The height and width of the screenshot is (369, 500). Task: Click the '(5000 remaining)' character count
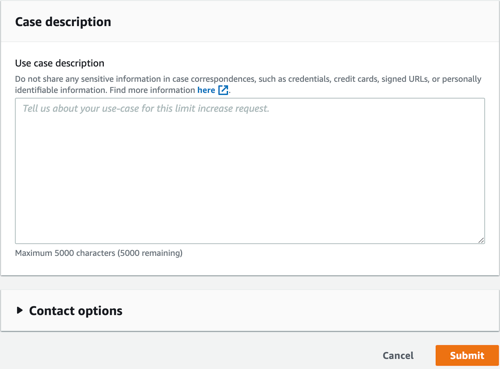coord(150,253)
